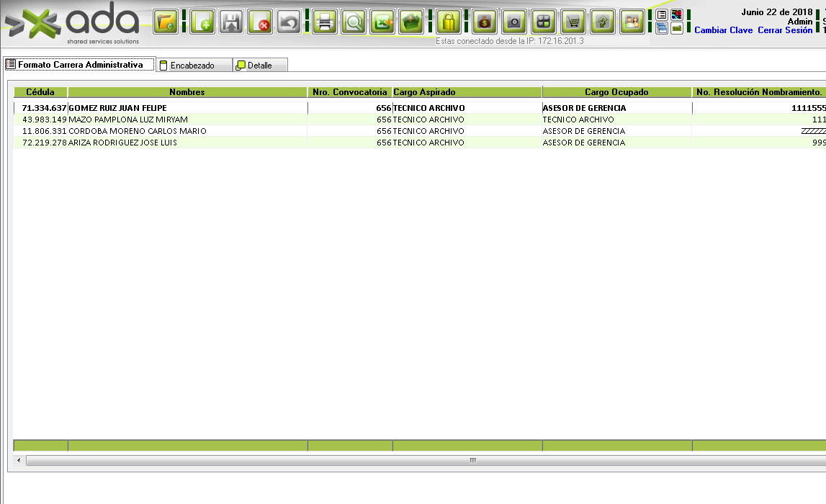Open search with the magnifying glass icon
Viewport: 826px width, 504px height.
[x=354, y=22]
